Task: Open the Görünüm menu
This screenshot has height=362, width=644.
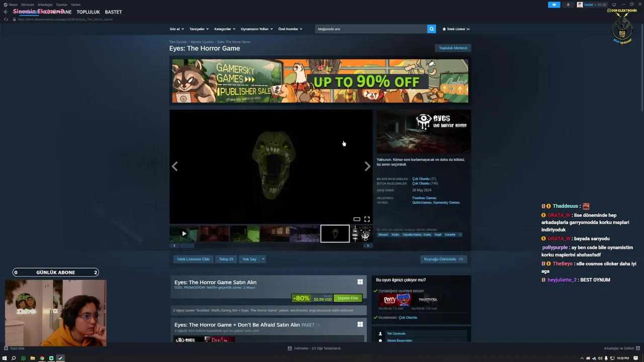Action: (x=28, y=5)
